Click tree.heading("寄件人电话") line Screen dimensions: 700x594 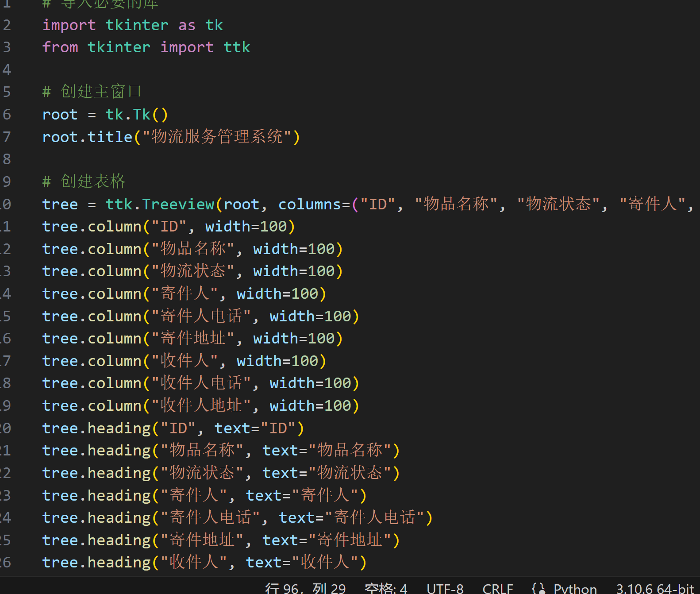(238, 517)
